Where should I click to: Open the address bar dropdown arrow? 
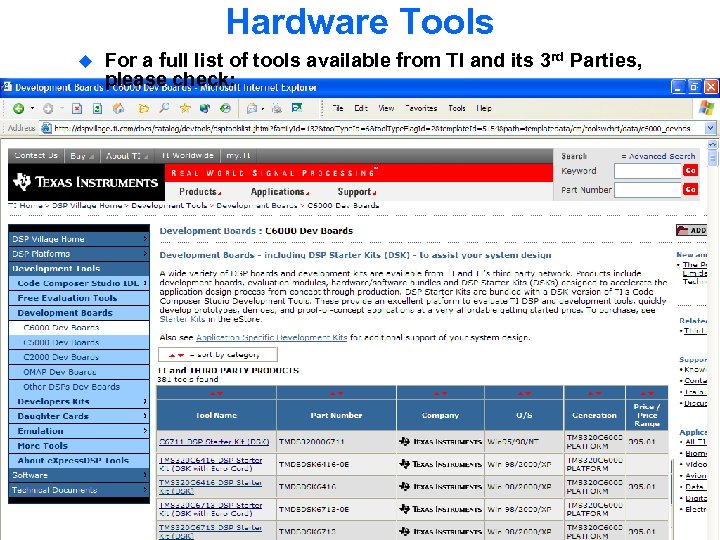pyautogui.click(x=710, y=128)
